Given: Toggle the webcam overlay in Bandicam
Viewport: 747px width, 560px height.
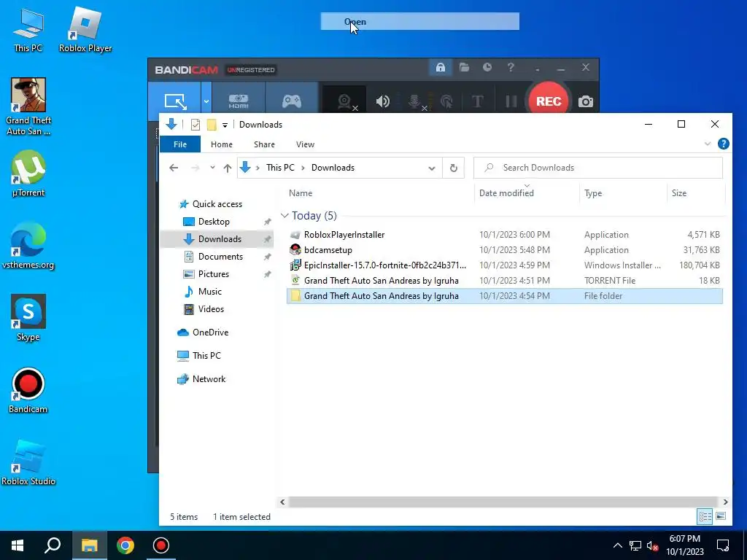Looking at the screenshot, I should click(x=344, y=101).
